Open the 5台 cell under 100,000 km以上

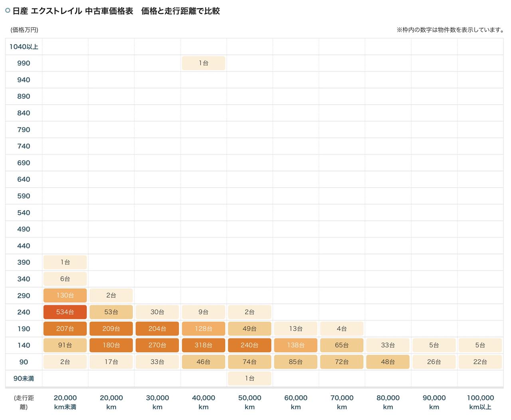point(480,345)
